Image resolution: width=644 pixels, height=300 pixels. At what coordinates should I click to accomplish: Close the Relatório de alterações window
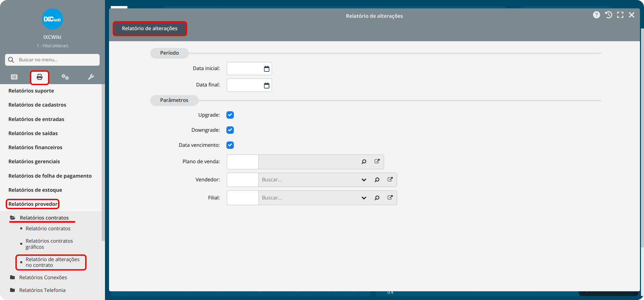(632, 15)
